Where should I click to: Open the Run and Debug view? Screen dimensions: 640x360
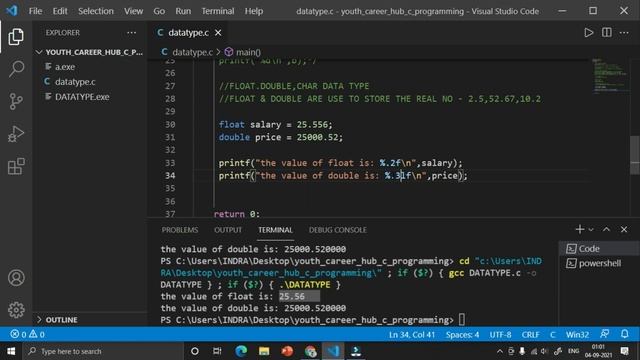tap(16, 134)
